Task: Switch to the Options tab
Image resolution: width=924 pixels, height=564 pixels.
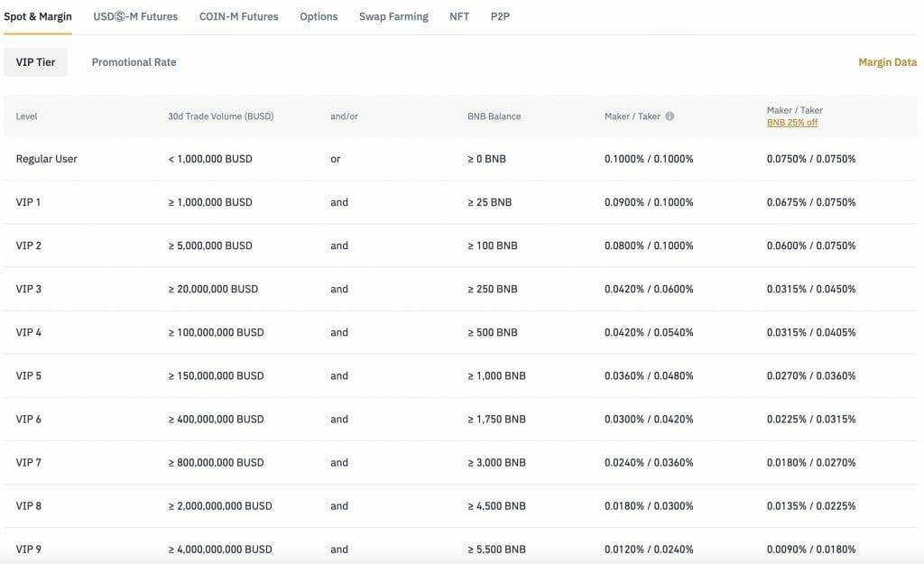Action: point(319,16)
